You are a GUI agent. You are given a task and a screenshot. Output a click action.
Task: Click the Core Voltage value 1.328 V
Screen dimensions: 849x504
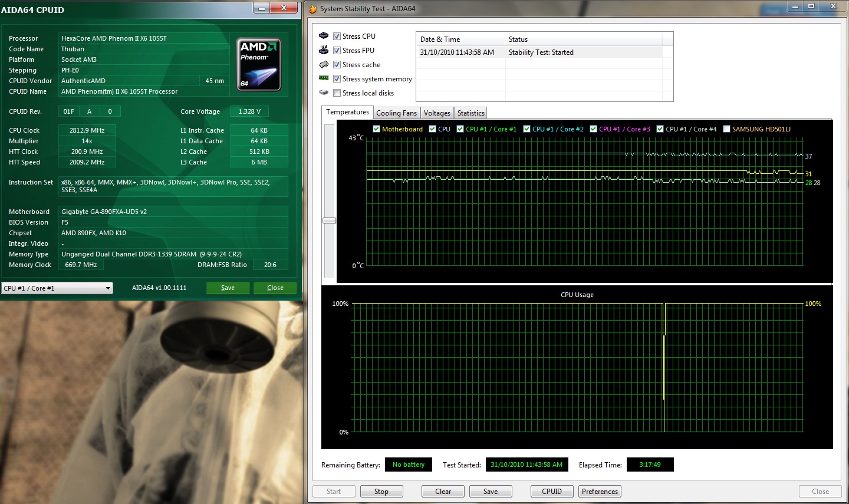click(x=249, y=111)
